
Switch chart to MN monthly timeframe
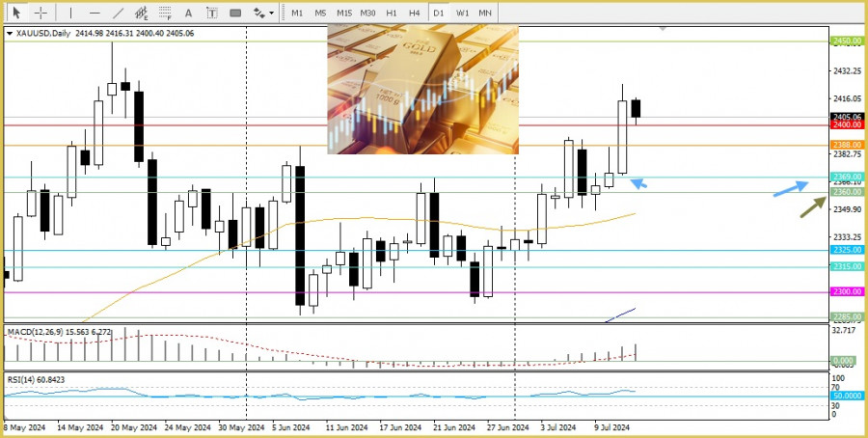[485, 13]
